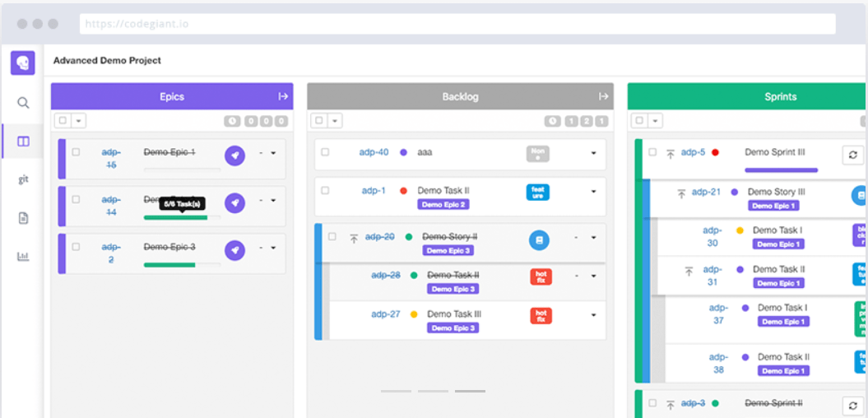
Task: Open the dropdown arrow on Demo Epic 3
Action: [x=273, y=248]
